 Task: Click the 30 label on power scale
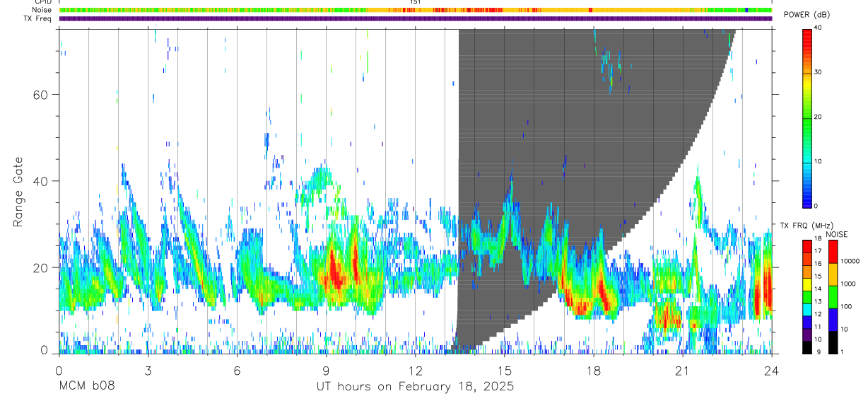(816, 73)
